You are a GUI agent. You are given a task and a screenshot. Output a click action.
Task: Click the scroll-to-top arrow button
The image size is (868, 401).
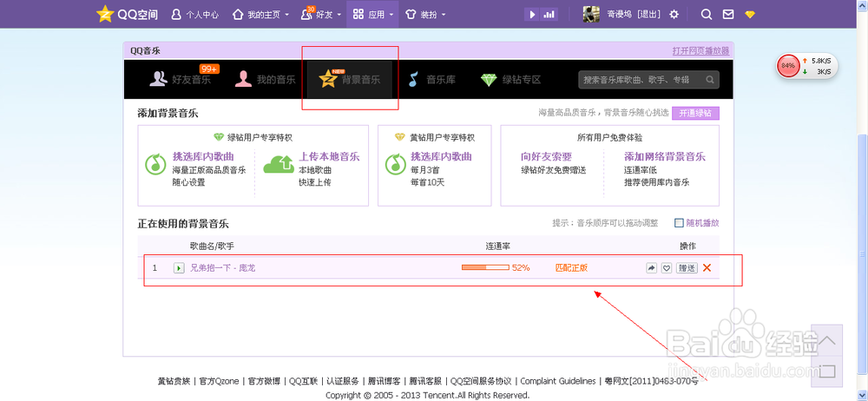coord(827,340)
